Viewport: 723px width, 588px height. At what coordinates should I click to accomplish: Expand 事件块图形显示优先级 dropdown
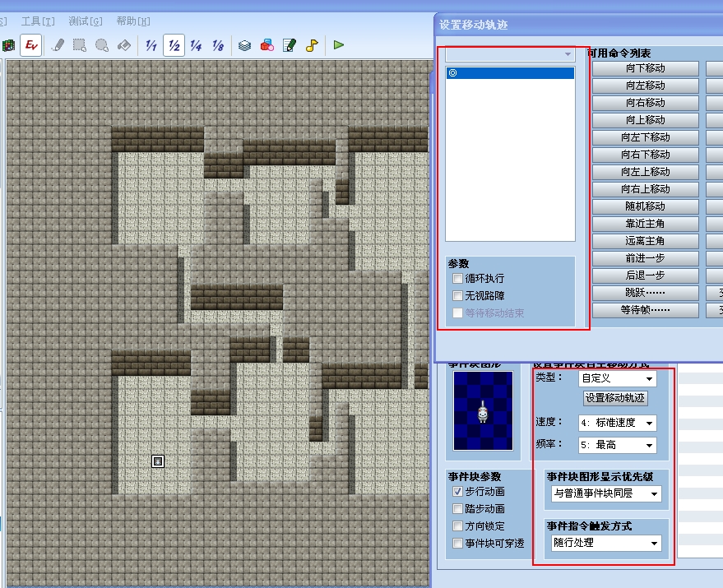[606, 493]
